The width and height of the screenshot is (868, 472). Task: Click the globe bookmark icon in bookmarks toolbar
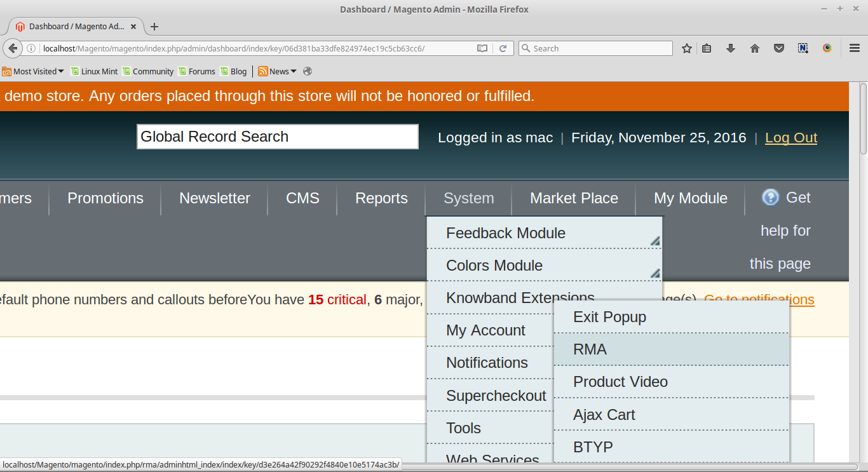click(x=308, y=71)
